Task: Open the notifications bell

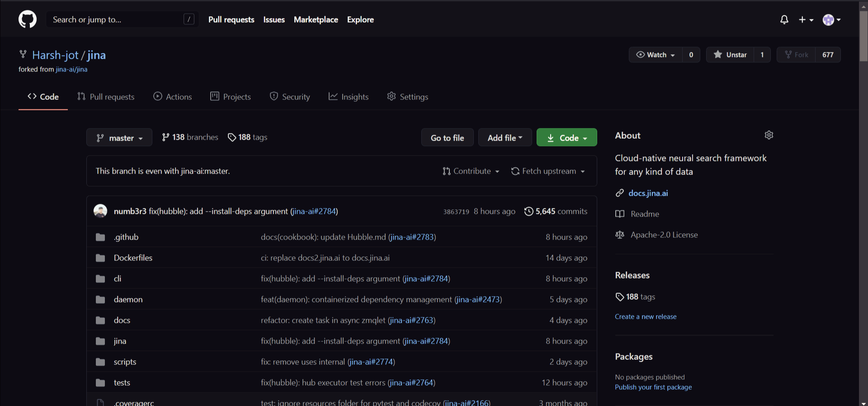Action: click(784, 19)
